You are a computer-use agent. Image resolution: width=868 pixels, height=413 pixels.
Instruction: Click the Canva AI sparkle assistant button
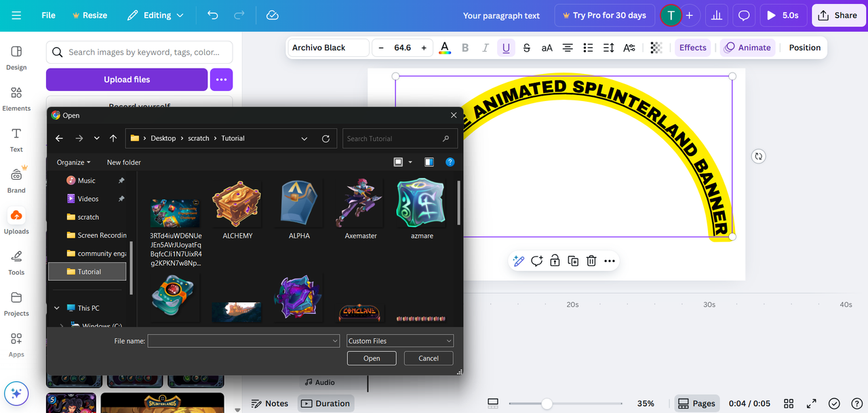(x=16, y=393)
